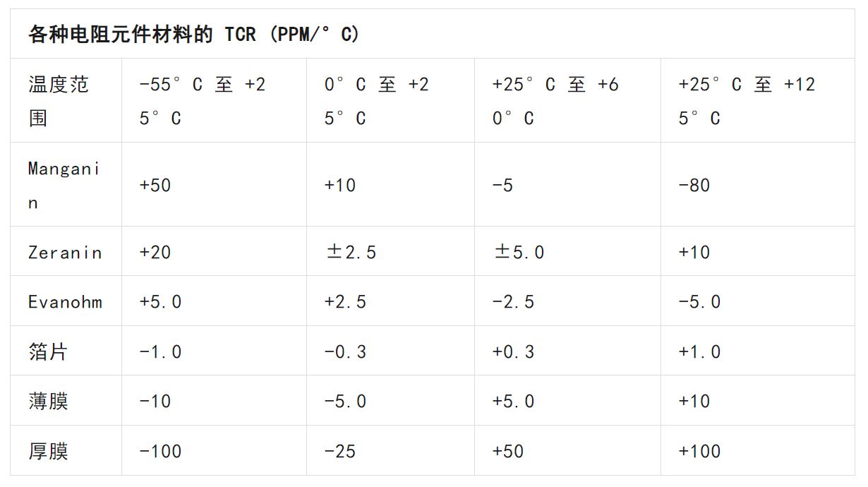868x487 pixels.
Task: Select the Manganin row label
Action: 64,185
